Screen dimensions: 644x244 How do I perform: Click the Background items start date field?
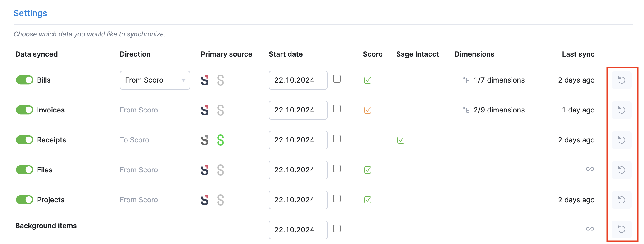[x=298, y=230]
